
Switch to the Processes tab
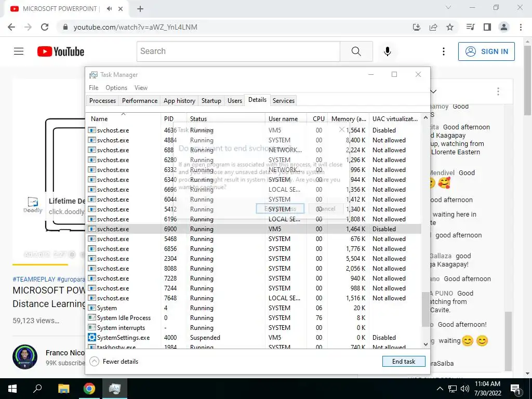[x=102, y=101]
